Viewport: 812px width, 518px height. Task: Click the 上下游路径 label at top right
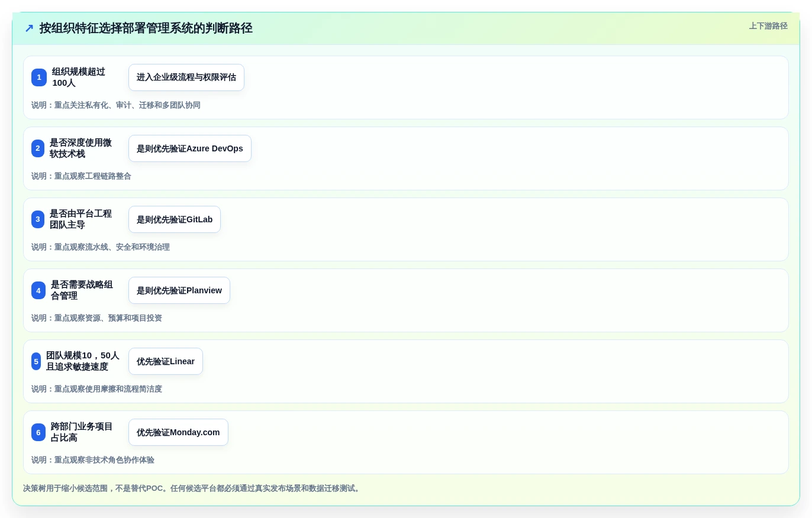pos(768,26)
